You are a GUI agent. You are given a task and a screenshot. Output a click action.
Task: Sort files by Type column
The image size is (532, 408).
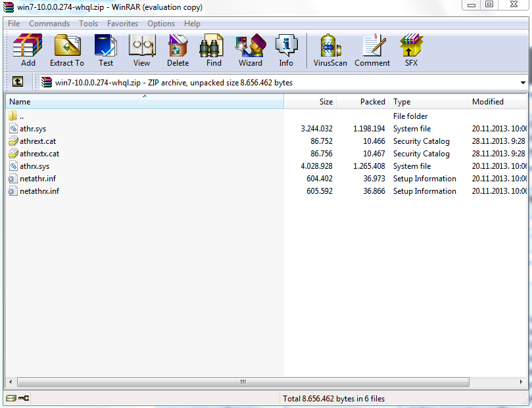pyautogui.click(x=429, y=102)
